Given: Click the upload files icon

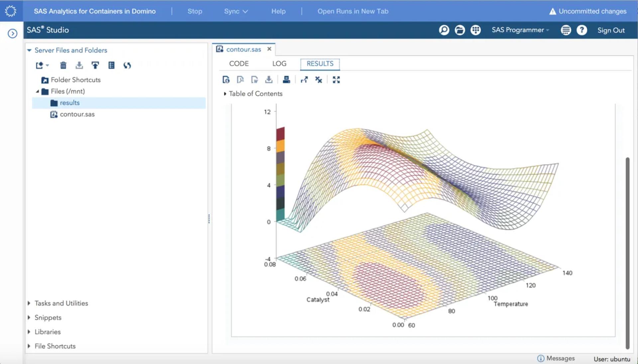Looking at the screenshot, I should [95, 65].
